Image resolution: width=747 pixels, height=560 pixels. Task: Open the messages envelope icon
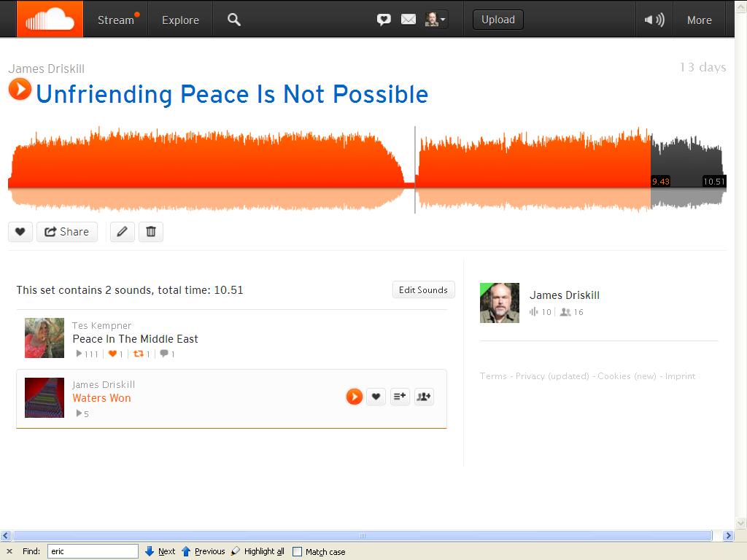click(409, 20)
